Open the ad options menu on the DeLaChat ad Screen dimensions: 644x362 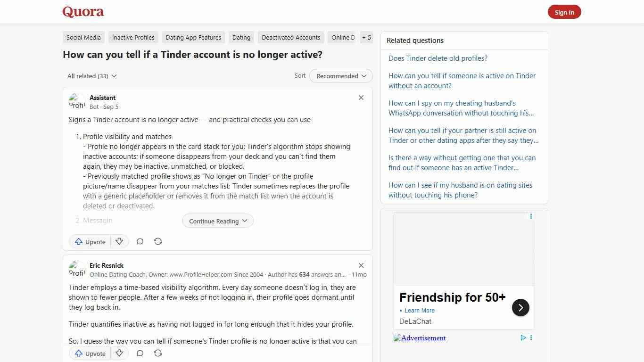(531, 216)
